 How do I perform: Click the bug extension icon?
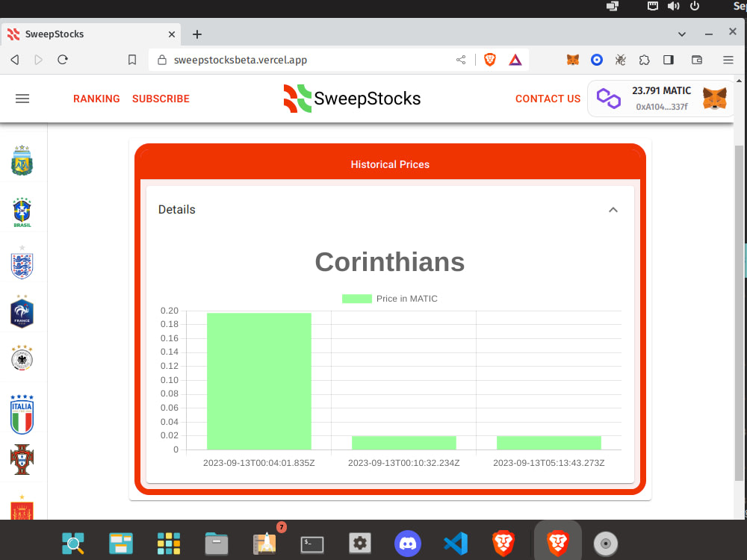tap(620, 60)
